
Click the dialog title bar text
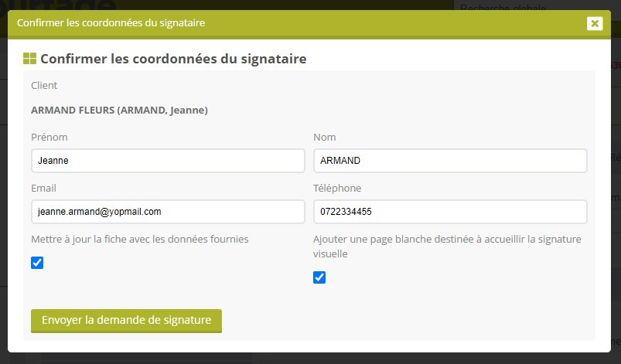click(111, 23)
